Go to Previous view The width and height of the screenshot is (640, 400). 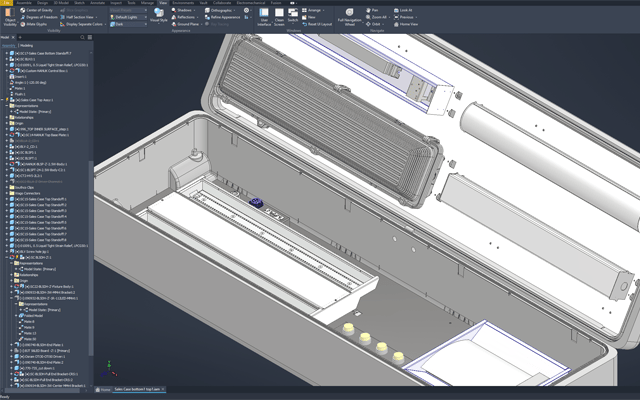point(404,17)
